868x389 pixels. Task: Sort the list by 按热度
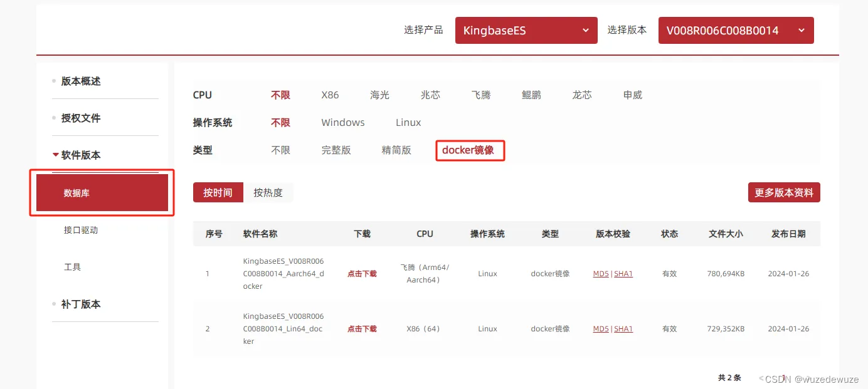(x=268, y=193)
